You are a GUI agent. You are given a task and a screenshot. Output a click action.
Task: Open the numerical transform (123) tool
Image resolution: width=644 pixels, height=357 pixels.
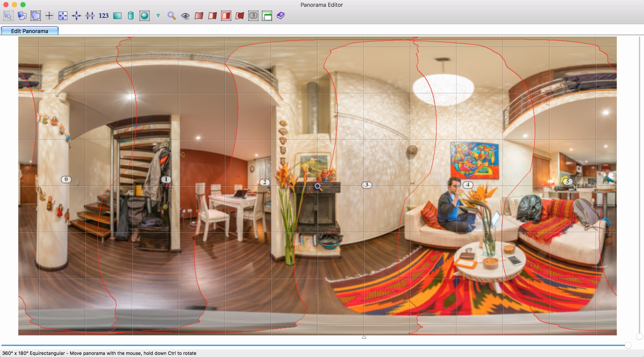104,16
